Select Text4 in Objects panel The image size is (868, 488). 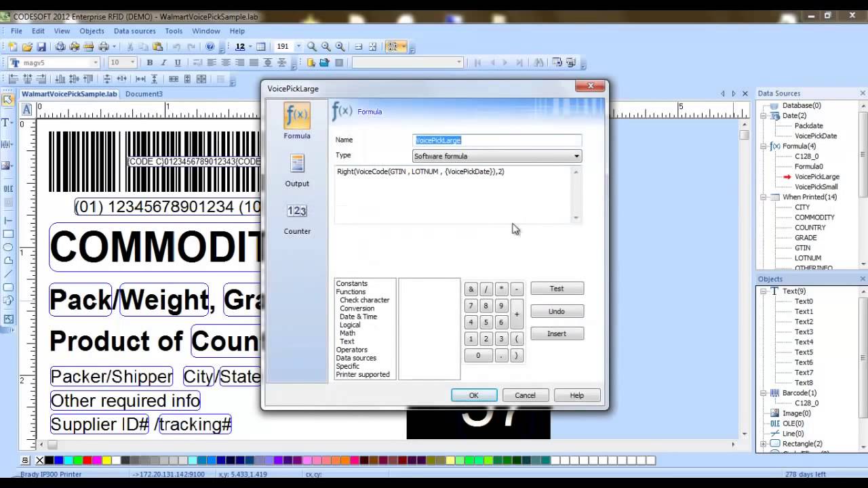(x=804, y=342)
